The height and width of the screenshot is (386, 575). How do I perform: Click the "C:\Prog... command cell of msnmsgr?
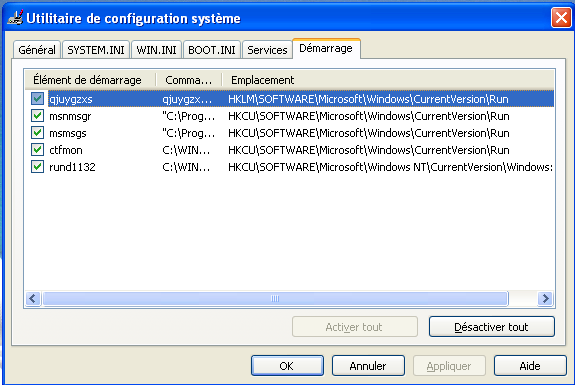point(188,116)
